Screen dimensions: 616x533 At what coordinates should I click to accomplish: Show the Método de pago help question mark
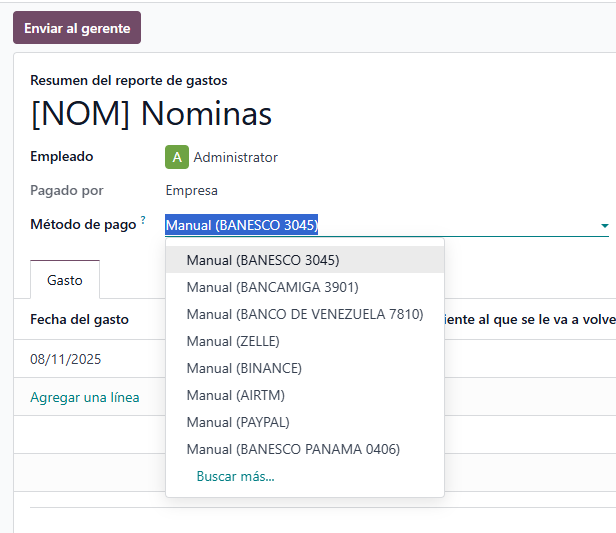[x=143, y=220]
